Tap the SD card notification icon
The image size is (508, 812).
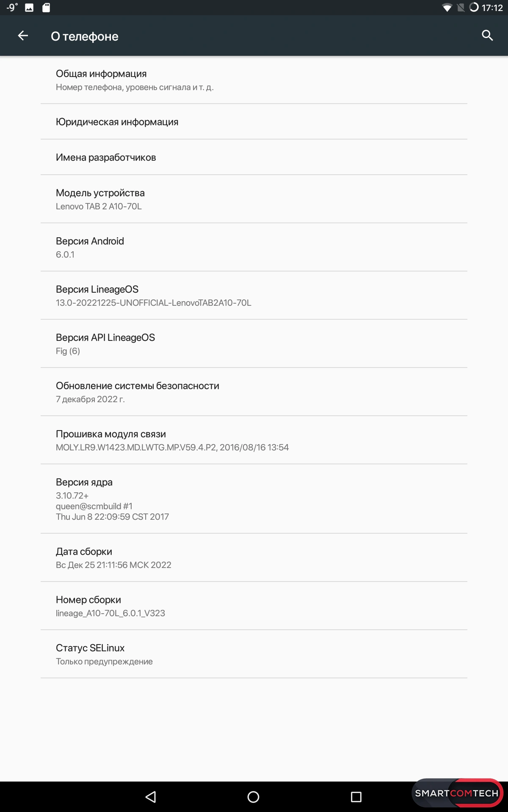coord(46,8)
